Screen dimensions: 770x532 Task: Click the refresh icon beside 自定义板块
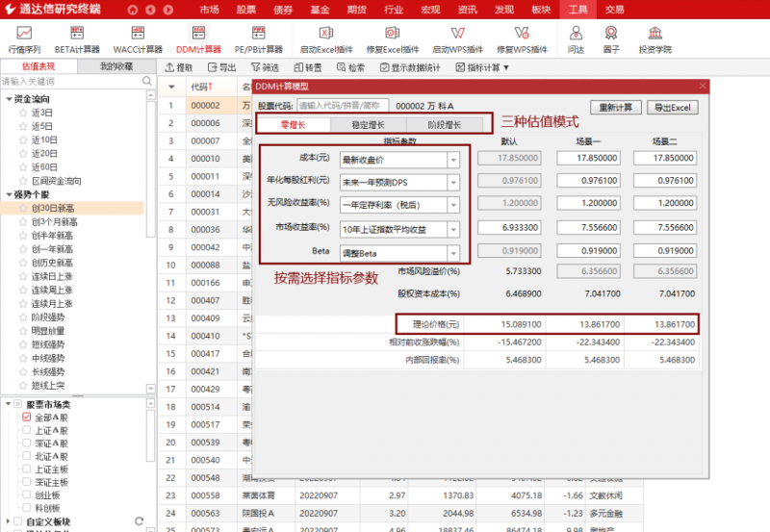139,521
